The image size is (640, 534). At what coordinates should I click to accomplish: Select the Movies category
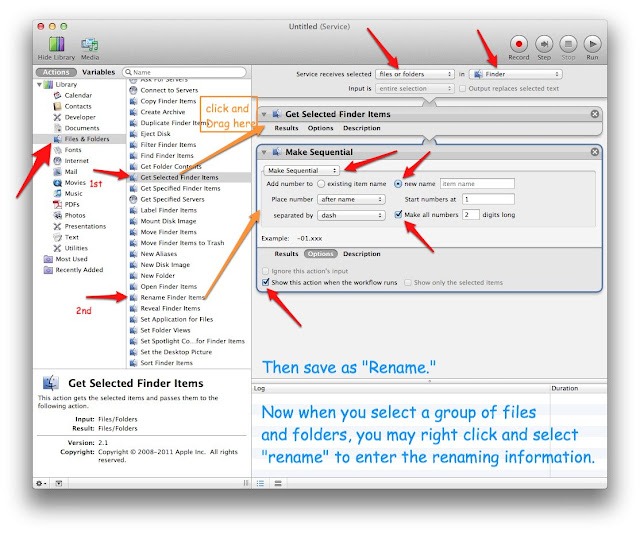coord(75,182)
